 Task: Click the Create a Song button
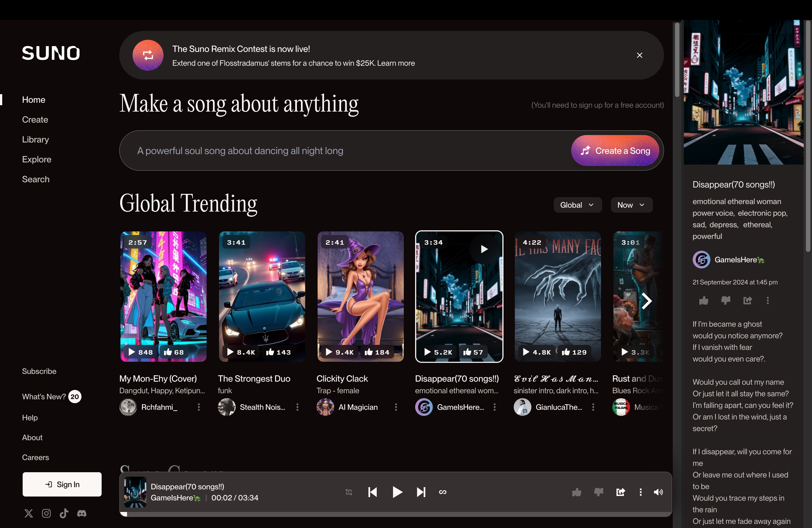coord(617,150)
